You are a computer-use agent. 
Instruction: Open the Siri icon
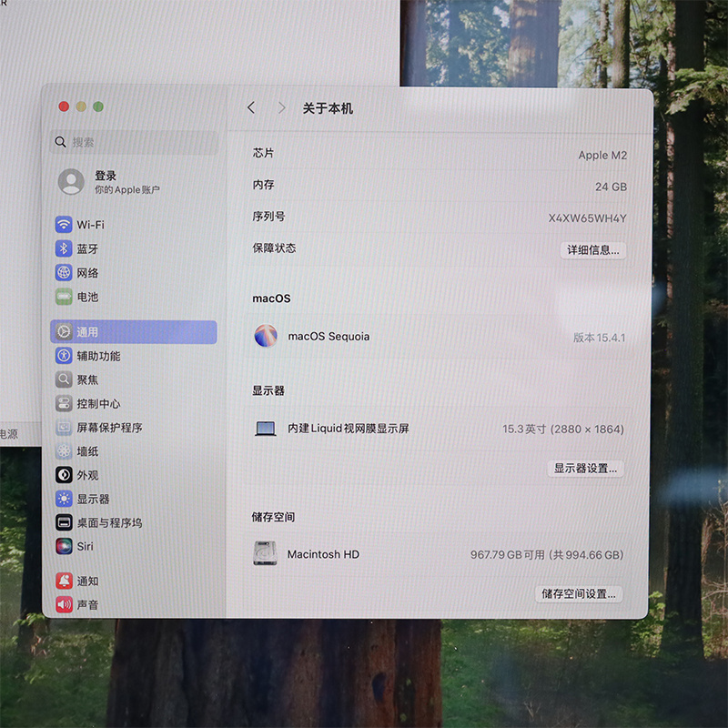pos(64,546)
